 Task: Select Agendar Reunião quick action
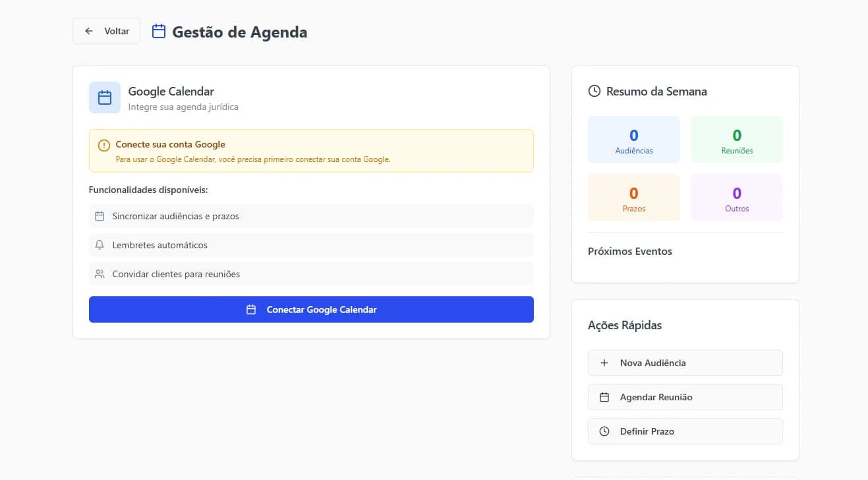pyautogui.click(x=685, y=396)
